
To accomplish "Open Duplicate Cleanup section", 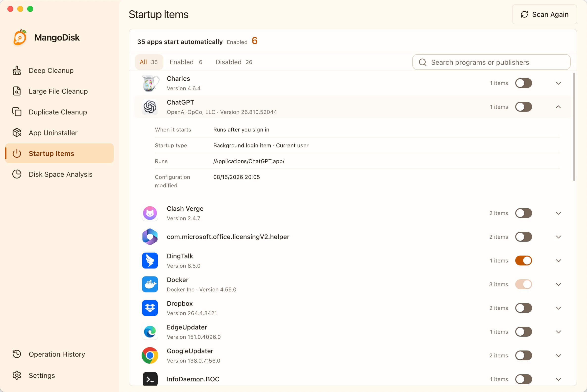I will click(59, 112).
